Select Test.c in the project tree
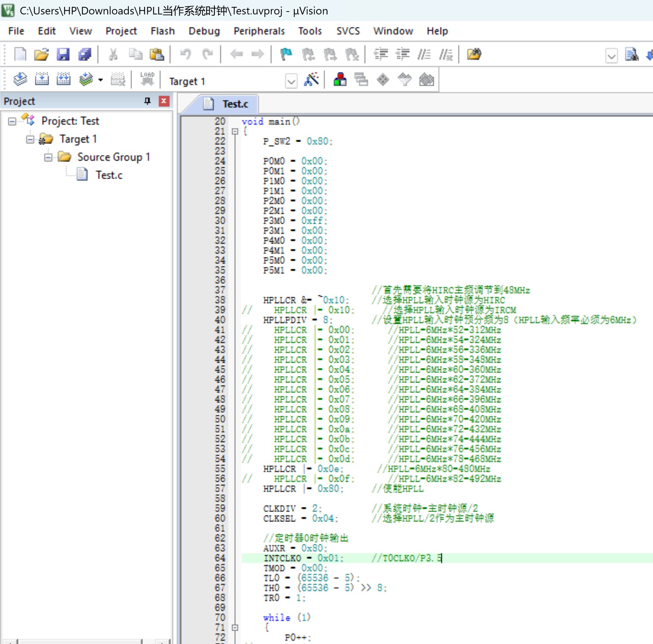 109,175
